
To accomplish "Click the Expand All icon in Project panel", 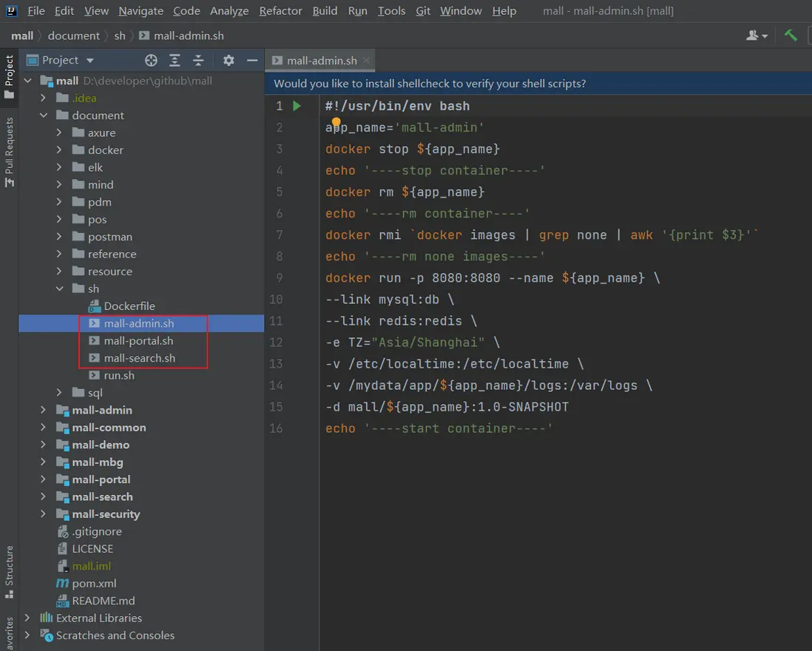I will coord(175,60).
